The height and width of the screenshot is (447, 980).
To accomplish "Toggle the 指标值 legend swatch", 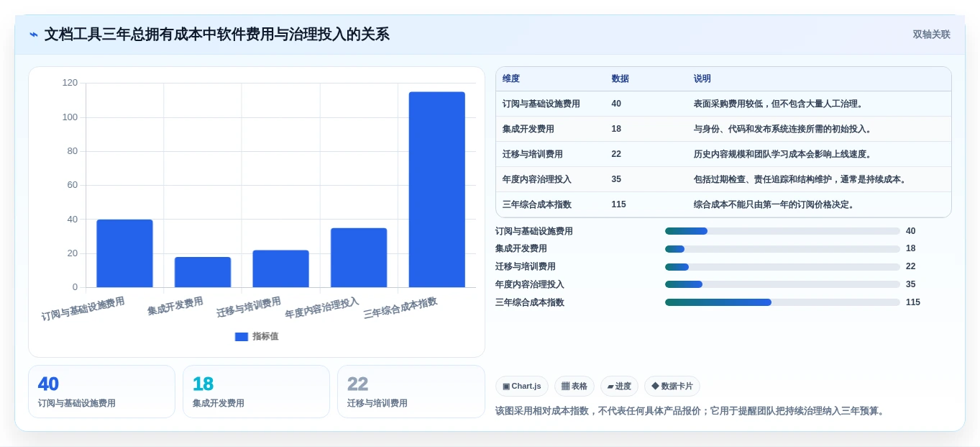I will coord(242,336).
